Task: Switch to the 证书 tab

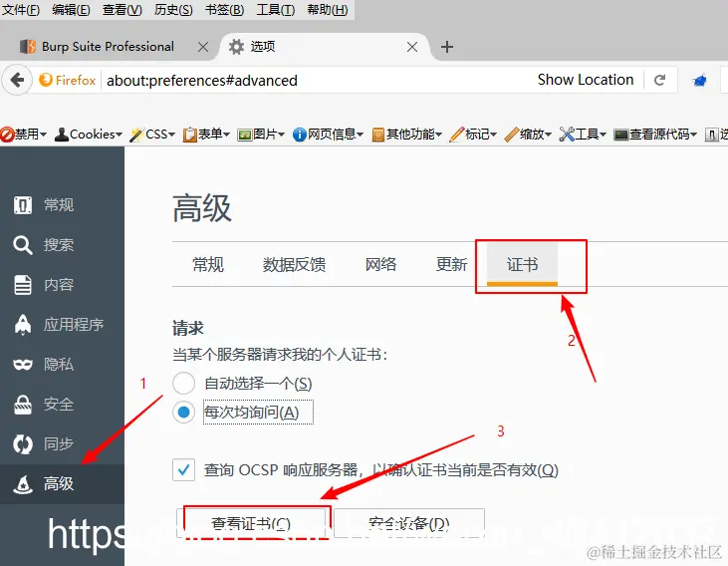Action: pyautogui.click(x=522, y=264)
